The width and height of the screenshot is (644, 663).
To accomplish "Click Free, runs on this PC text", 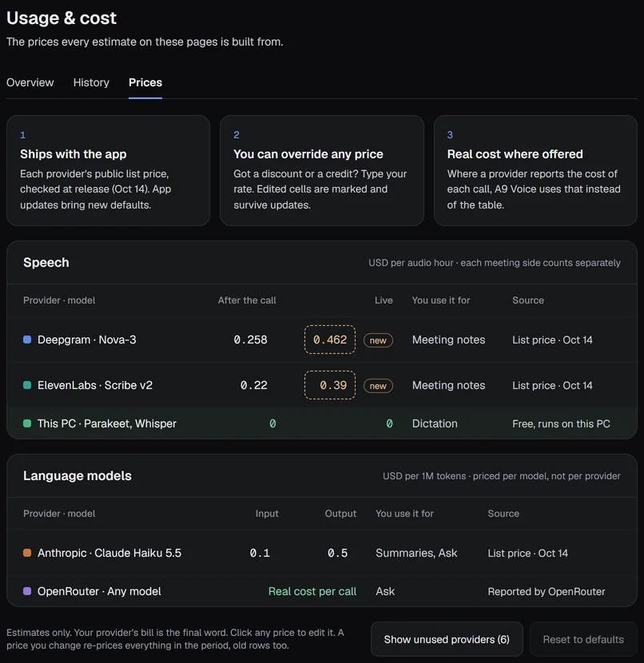I will 561,423.
